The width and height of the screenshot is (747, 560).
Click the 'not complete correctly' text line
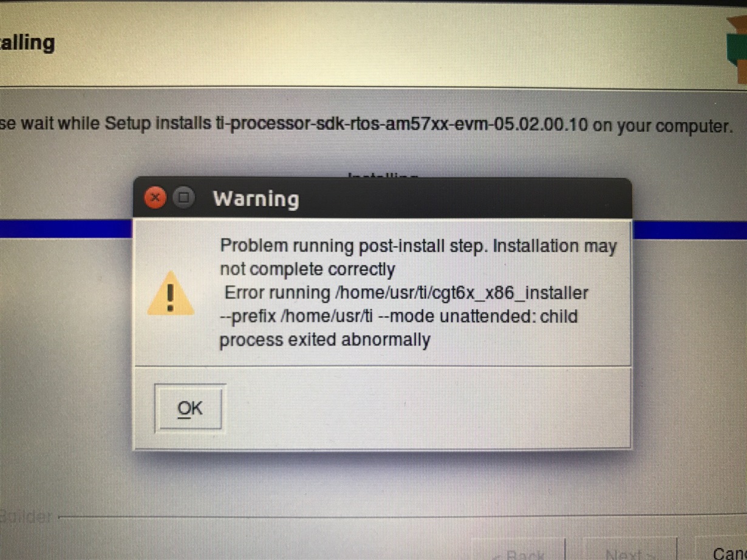tap(307, 269)
